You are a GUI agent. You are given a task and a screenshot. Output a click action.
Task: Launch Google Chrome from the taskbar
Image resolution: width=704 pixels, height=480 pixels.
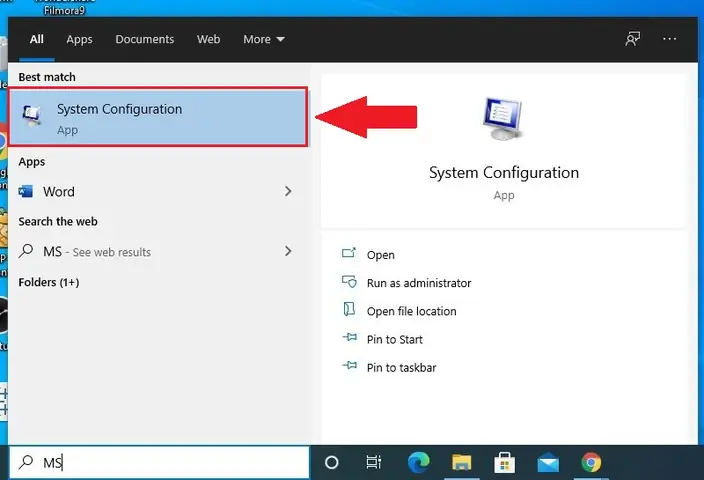click(591, 462)
